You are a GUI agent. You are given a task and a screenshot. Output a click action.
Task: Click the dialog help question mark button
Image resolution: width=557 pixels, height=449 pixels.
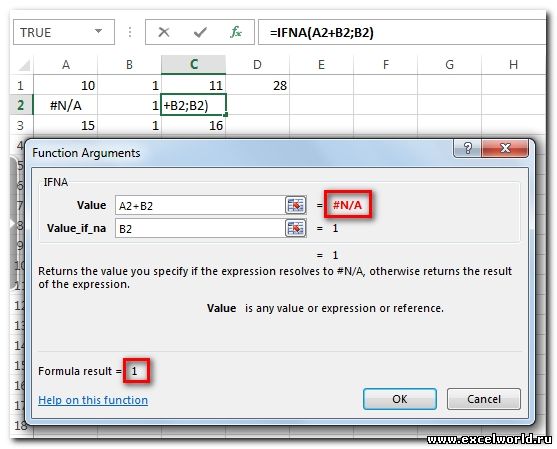(467, 148)
